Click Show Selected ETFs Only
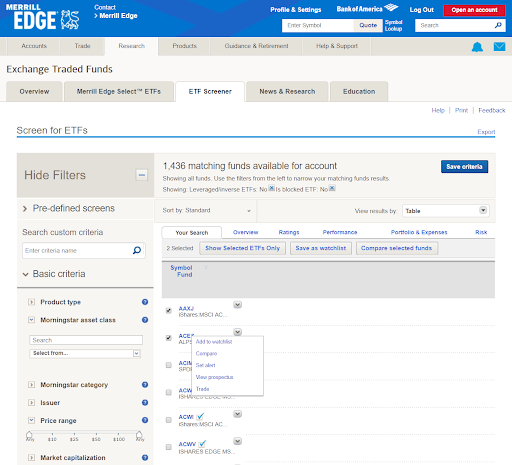This screenshot has height=465, width=512. click(x=242, y=248)
